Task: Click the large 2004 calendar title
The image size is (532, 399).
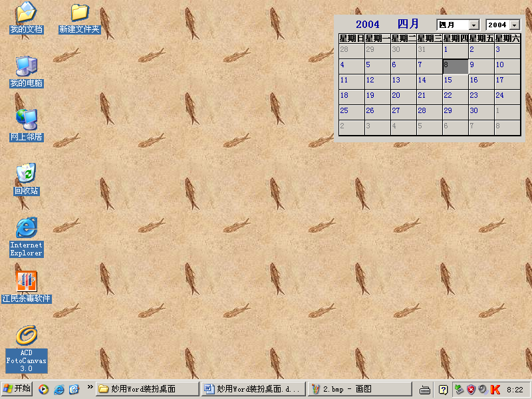Action: (x=368, y=25)
